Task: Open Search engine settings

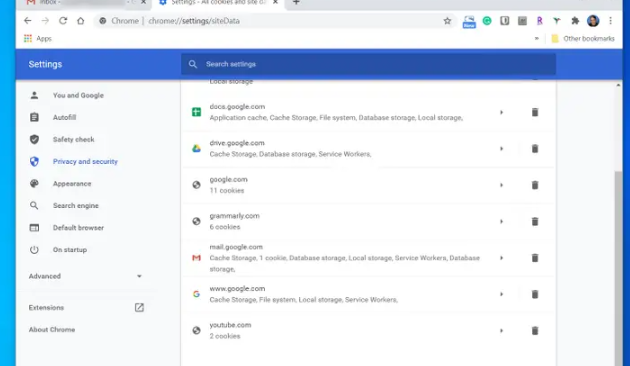Action: (x=76, y=206)
